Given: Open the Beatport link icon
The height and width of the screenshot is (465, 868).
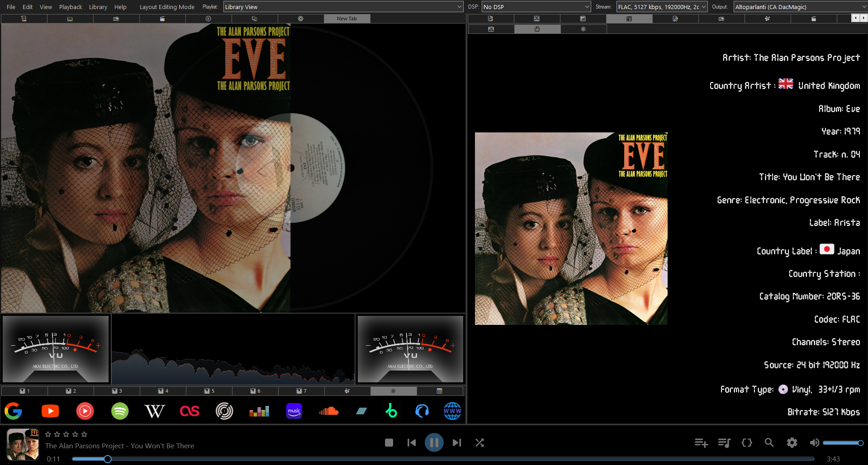Looking at the screenshot, I should coord(391,410).
